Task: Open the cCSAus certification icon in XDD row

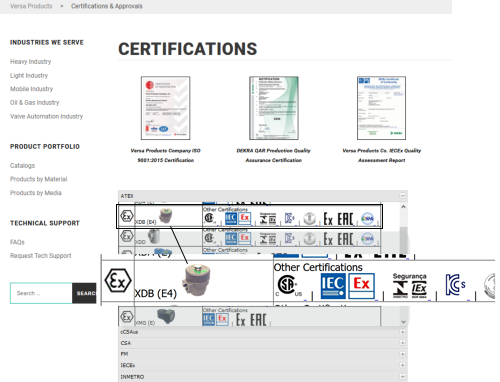Action: (x=209, y=238)
